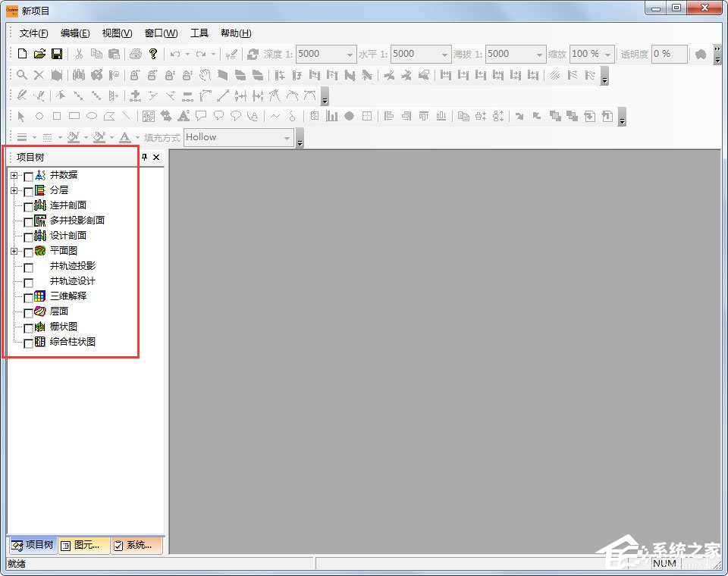Check the 设计剖面 checkbox
This screenshot has height=576, width=728.
click(x=28, y=237)
